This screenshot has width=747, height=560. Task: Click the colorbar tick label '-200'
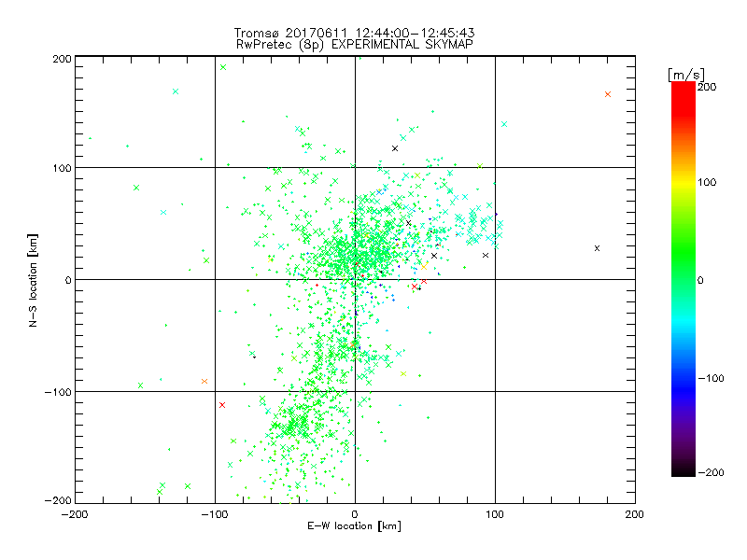711,472
